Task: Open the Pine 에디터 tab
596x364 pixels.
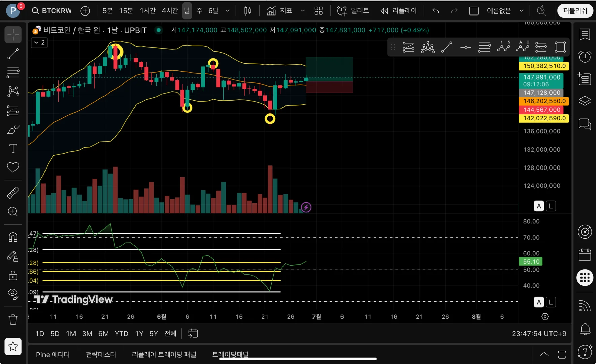Action: 53,355
